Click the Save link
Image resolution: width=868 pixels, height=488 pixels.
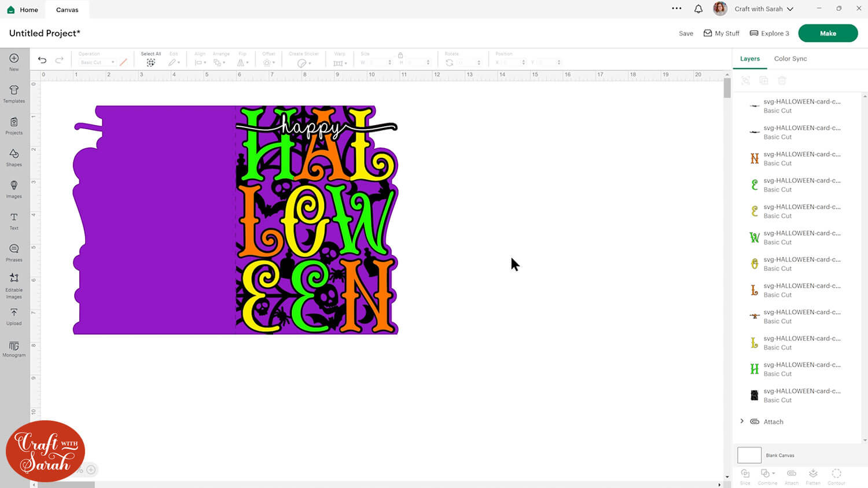[686, 34]
